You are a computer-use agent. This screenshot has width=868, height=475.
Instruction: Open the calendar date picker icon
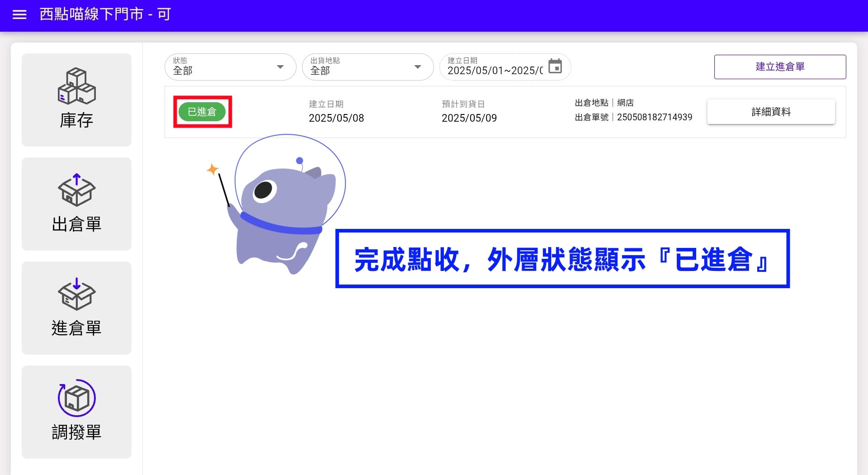pos(555,66)
